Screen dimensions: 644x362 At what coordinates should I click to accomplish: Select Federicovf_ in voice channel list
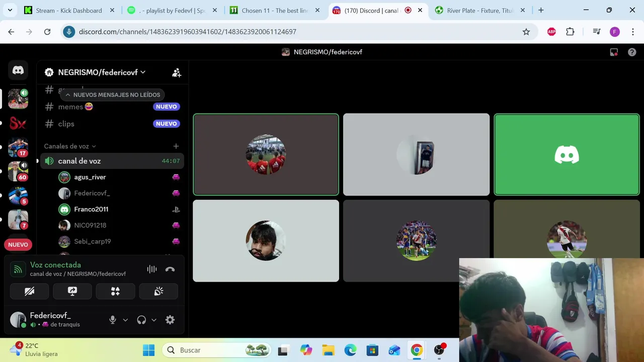(118, 193)
